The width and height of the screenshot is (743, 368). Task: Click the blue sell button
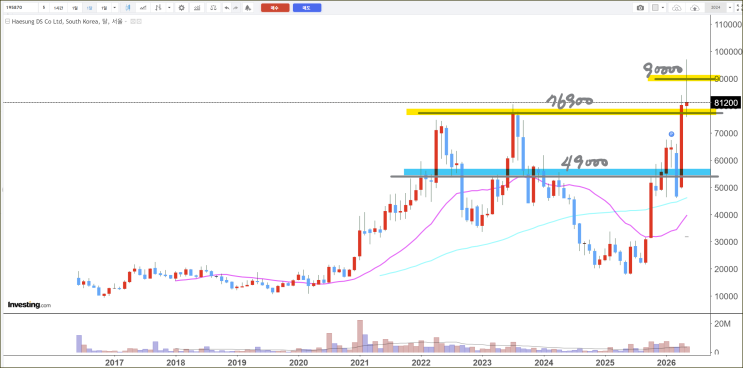point(307,8)
